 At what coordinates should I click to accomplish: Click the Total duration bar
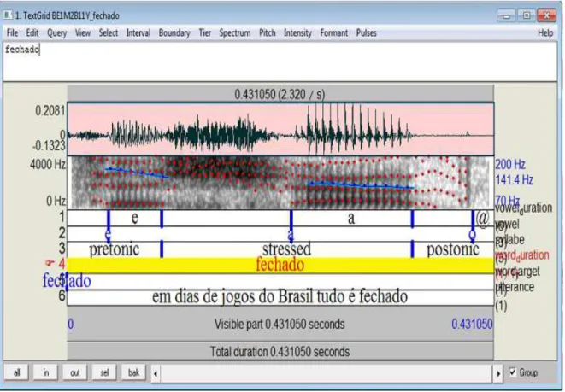280,351
